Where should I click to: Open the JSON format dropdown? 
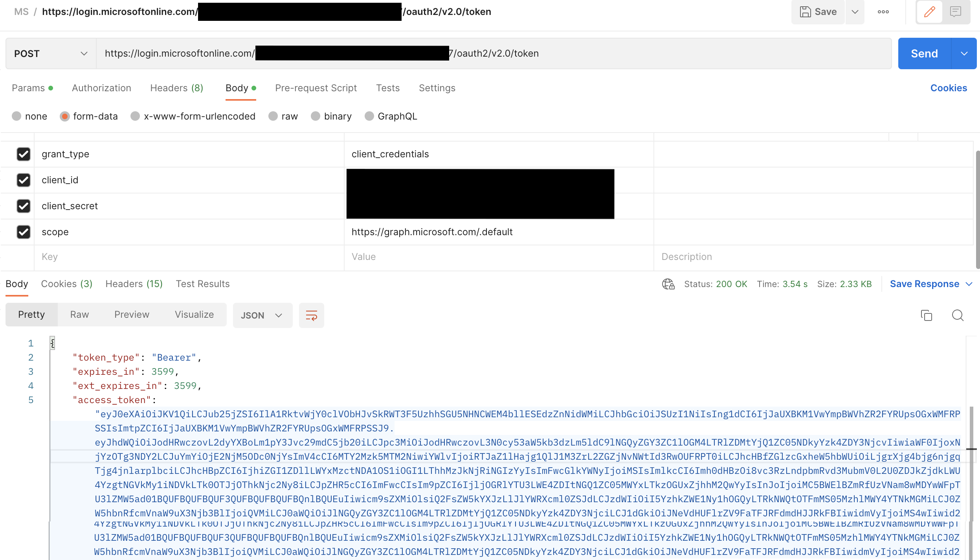pos(262,315)
